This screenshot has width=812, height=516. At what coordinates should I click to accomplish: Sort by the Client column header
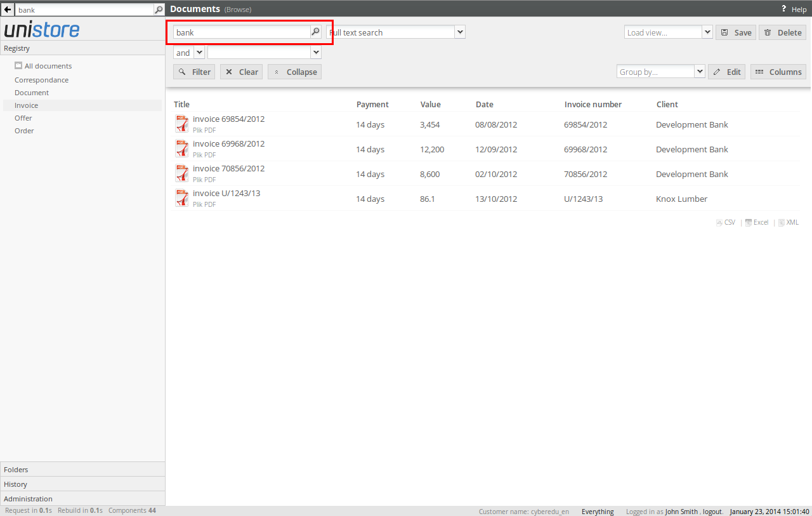[667, 104]
